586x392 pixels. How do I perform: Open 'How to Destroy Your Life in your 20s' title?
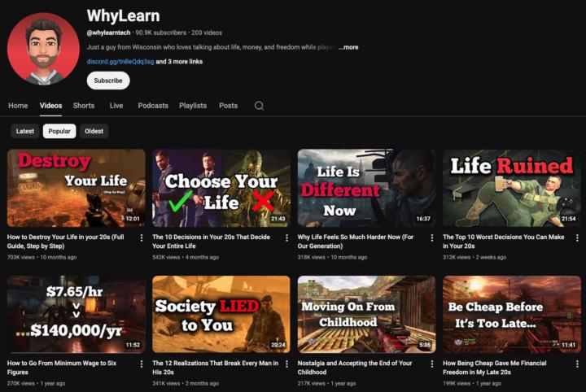click(65, 242)
